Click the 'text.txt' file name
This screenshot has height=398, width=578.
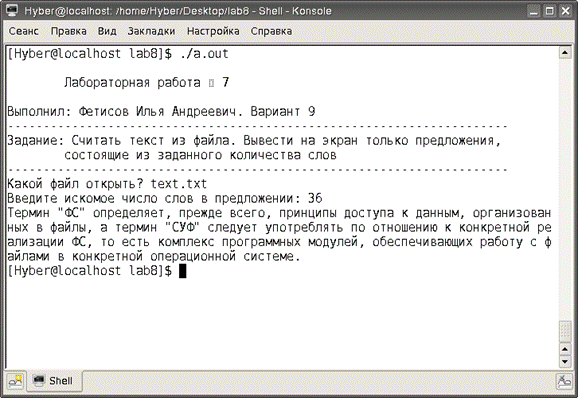(179, 184)
